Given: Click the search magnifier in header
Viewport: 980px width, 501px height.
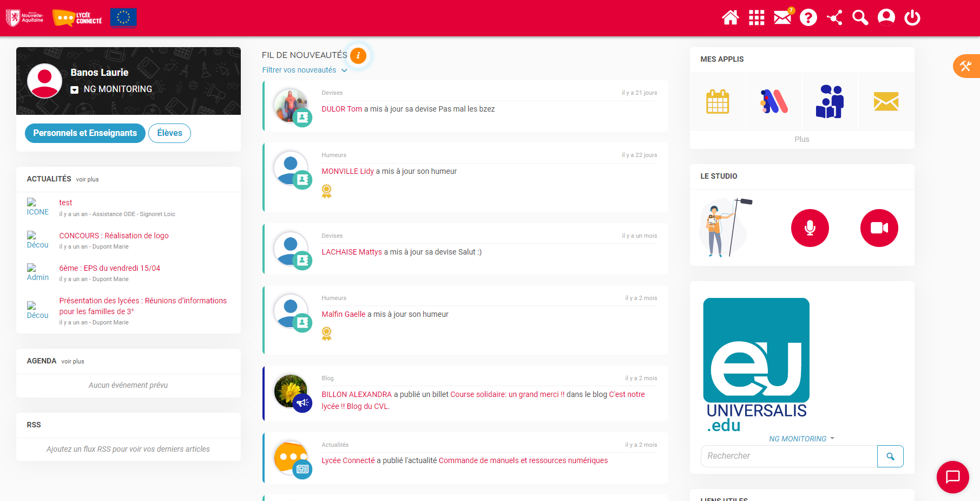Looking at the screenshot, I should click(860, 18).
